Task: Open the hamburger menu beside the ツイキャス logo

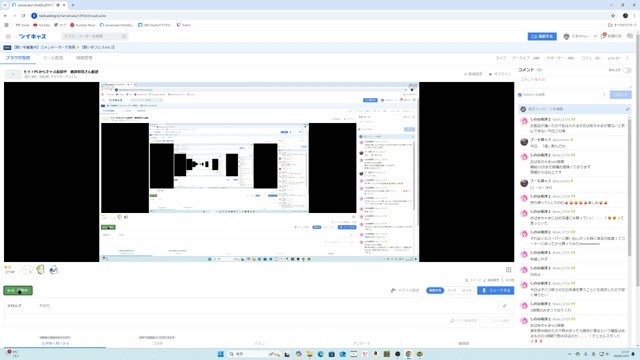Action: point(8,36)
